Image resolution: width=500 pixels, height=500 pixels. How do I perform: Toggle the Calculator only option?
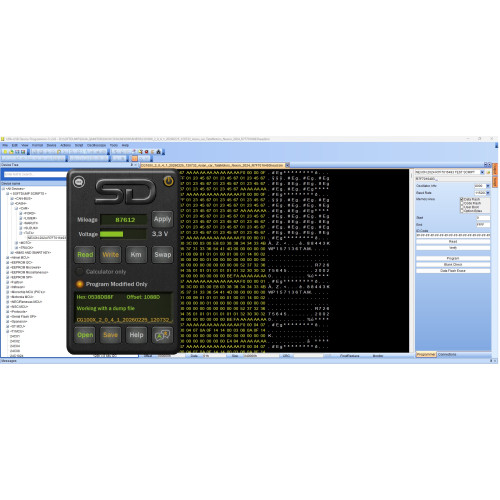click(x=80, y=272)
